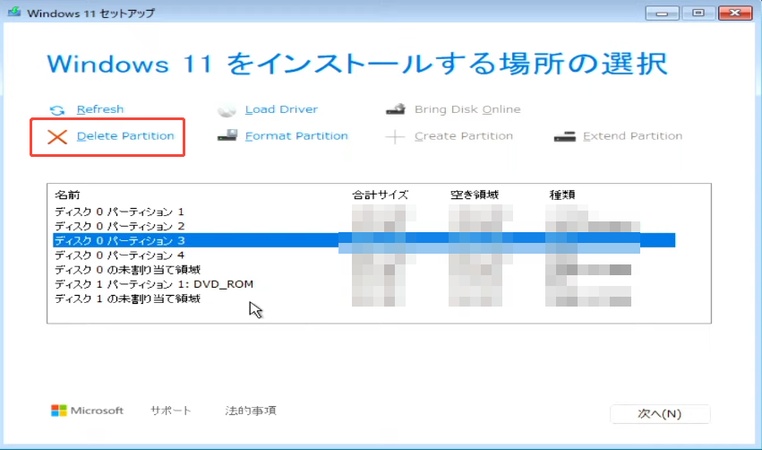Open the サポート link
Screen dimensions: 762x450
coord(170,411)
